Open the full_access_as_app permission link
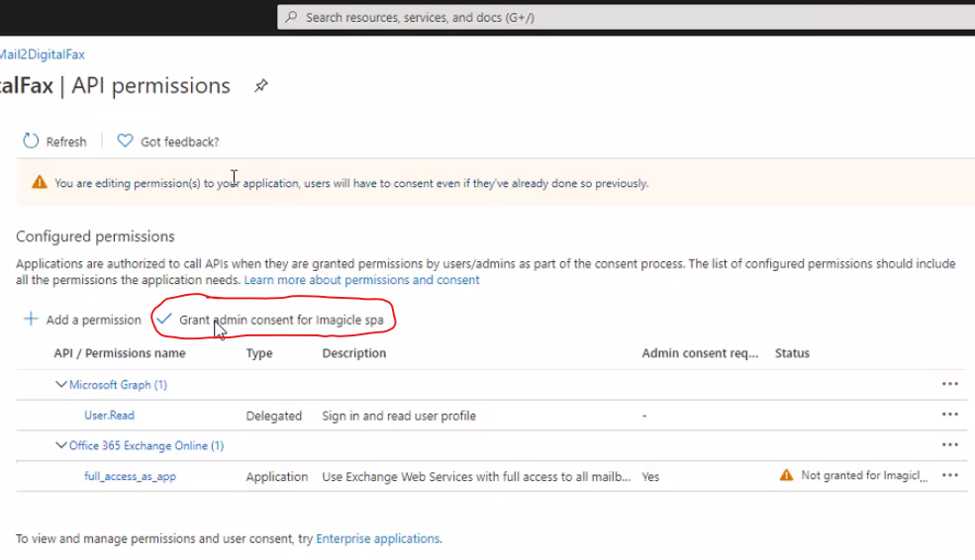Image resolution: width=975 pixels, height=560 pixels. 130,476
